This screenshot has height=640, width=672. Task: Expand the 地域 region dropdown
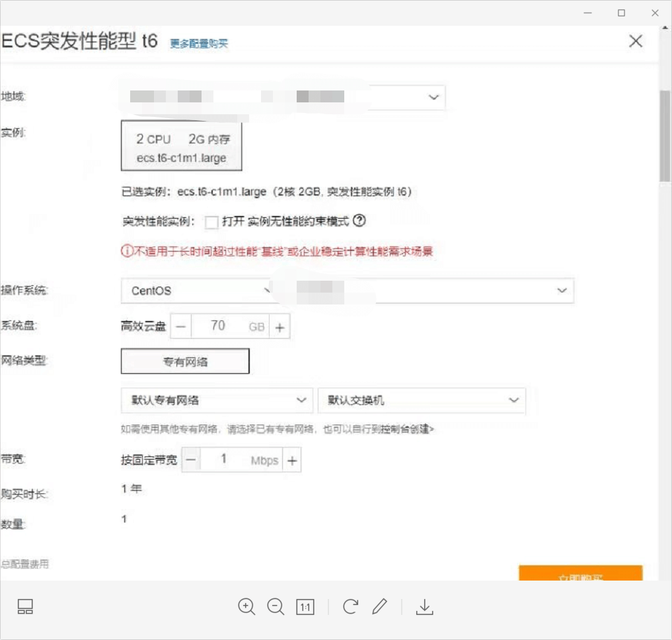tap(433, 97)
